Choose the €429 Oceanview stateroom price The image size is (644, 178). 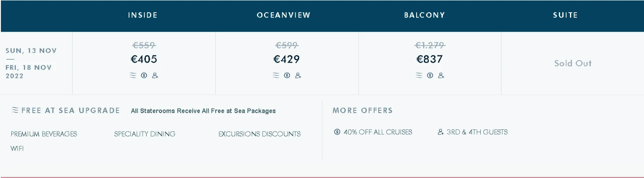pos(287,59)
